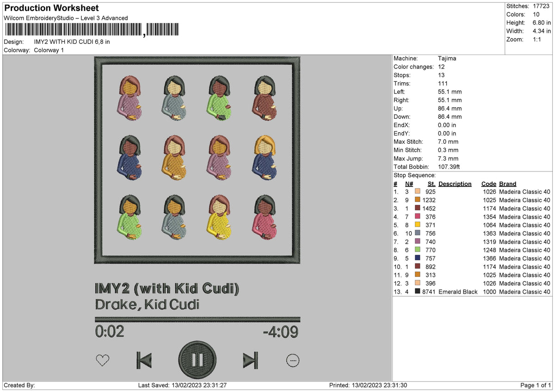Click the 'Emerald Black' description
555x392 pixels.
coord(458,292)
